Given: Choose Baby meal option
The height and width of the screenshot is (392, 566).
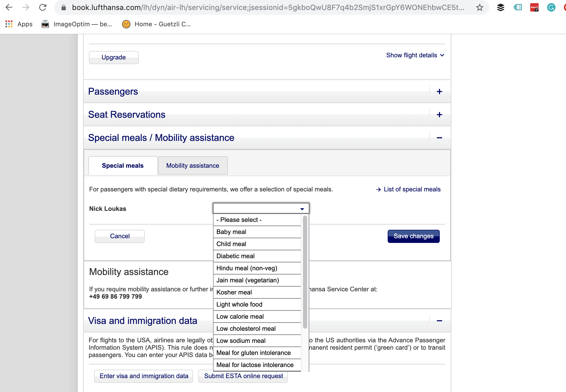Looking at the screenshot, I should pos(257,232).
